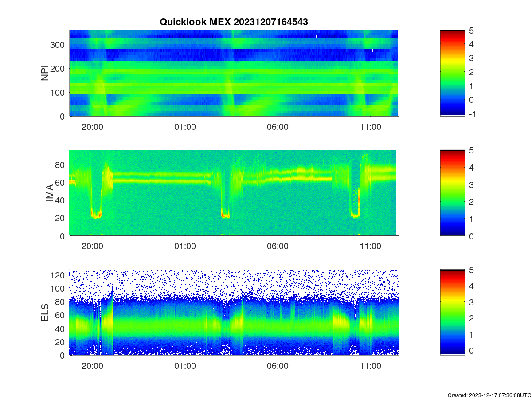532x399 pixels.
Task: Click the IMA panel colorbar
Action: click(452, 192)
